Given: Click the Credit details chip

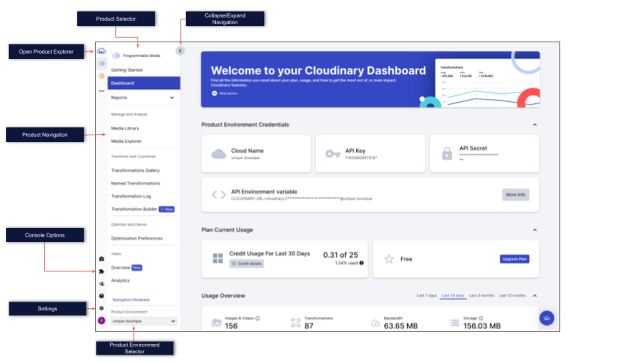Looking at the screenshot, I should point(247,263).
